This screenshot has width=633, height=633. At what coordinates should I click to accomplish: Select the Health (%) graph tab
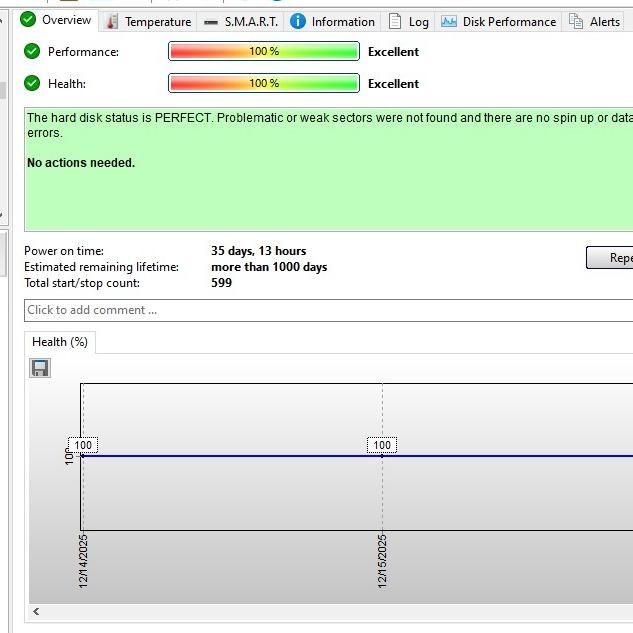tap(60, 342)
